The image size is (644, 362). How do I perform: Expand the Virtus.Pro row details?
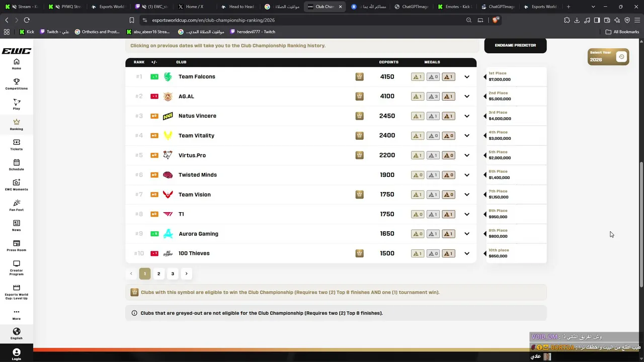467,155
